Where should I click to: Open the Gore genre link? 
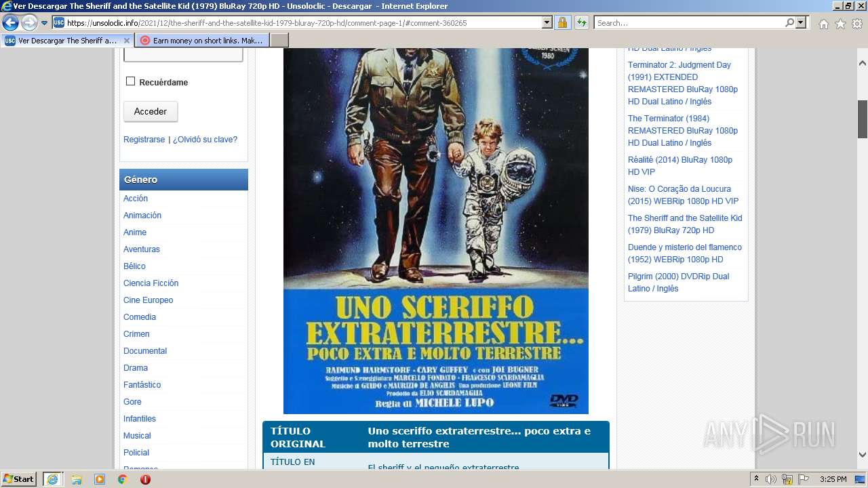coord(132,402)
